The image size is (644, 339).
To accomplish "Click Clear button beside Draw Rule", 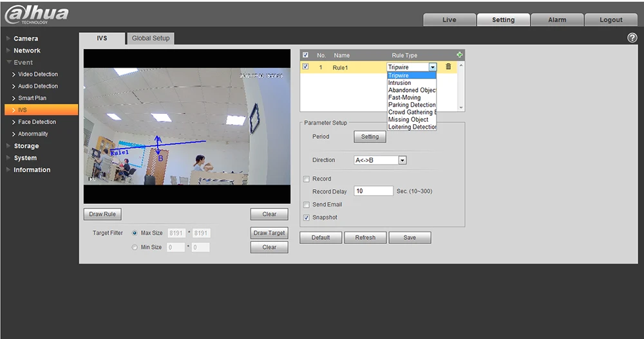I will 269,214.
